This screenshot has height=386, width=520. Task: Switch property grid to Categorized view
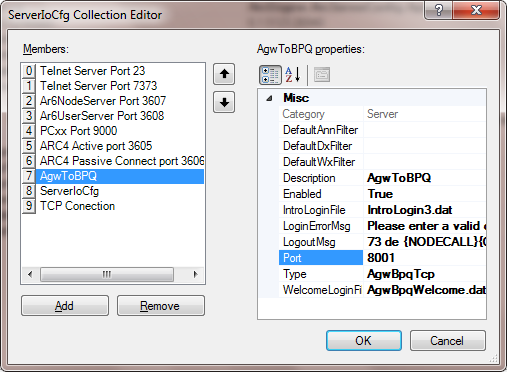[270, 75]
